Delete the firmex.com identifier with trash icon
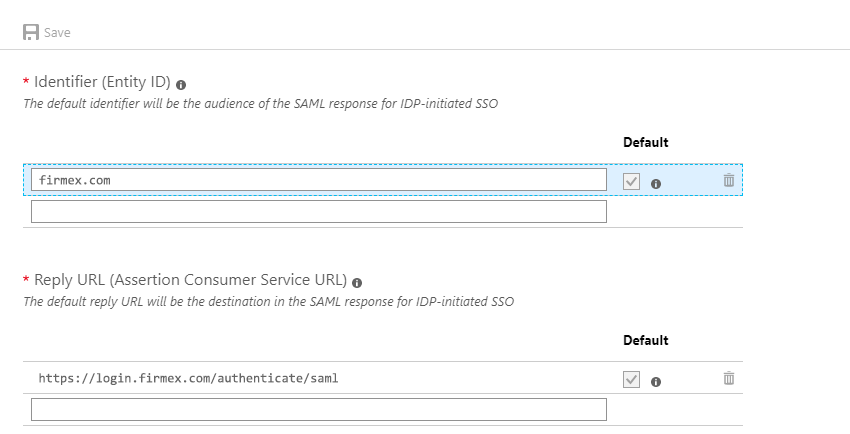Viewport: 850px width, 434px height. [x=729, y=180]
